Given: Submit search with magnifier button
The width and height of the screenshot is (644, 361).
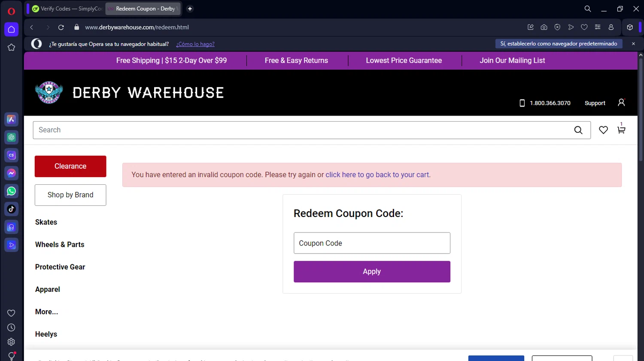Looking at the screenshot, I should (x=578, y=130).
